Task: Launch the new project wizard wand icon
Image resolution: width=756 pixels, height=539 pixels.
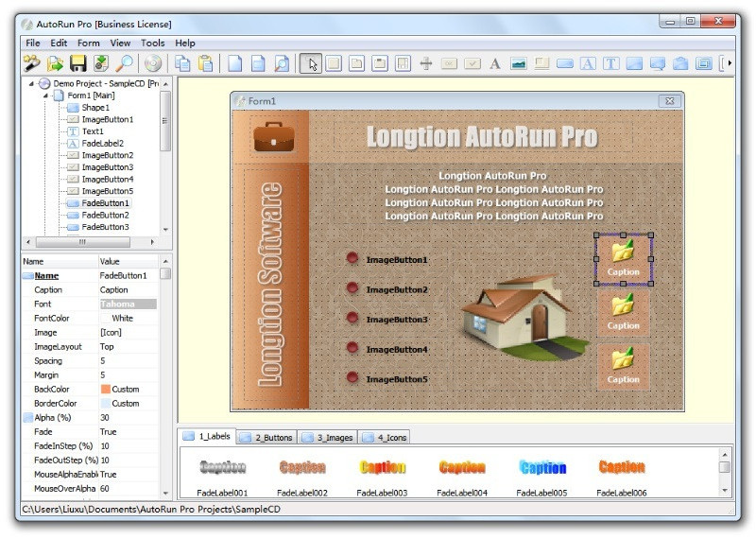Action: (x=31, y=63)
